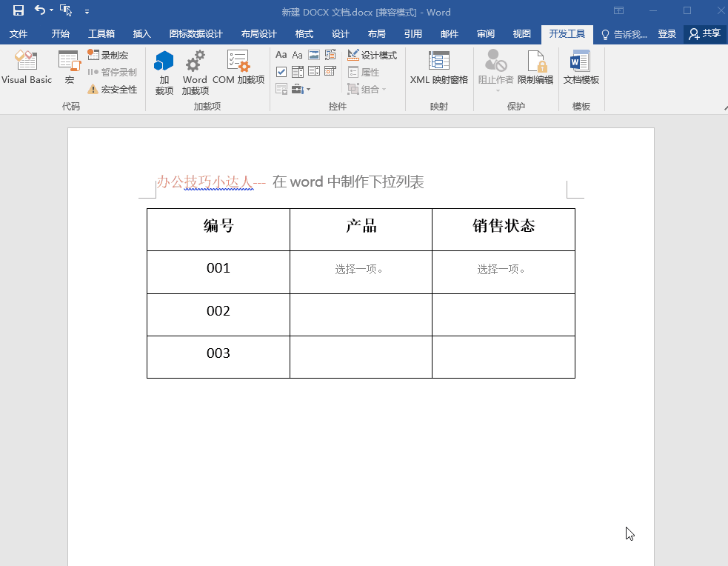Image resolution: width=728 pixels, height=566 pixels.
Task: Switch to the 工具箱 tab
Action: pyautogui.click(x=101, y=34)
